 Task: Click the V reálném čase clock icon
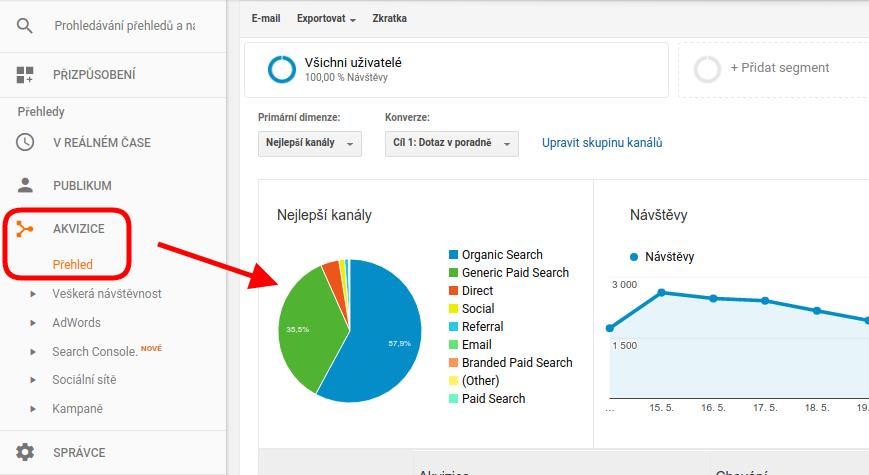[25, 143]
